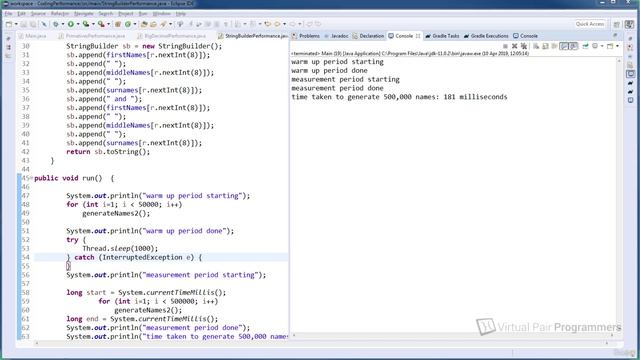640x360 pixels.
Task: Switch to the Declaration tab
Action: tap(368, 36)
